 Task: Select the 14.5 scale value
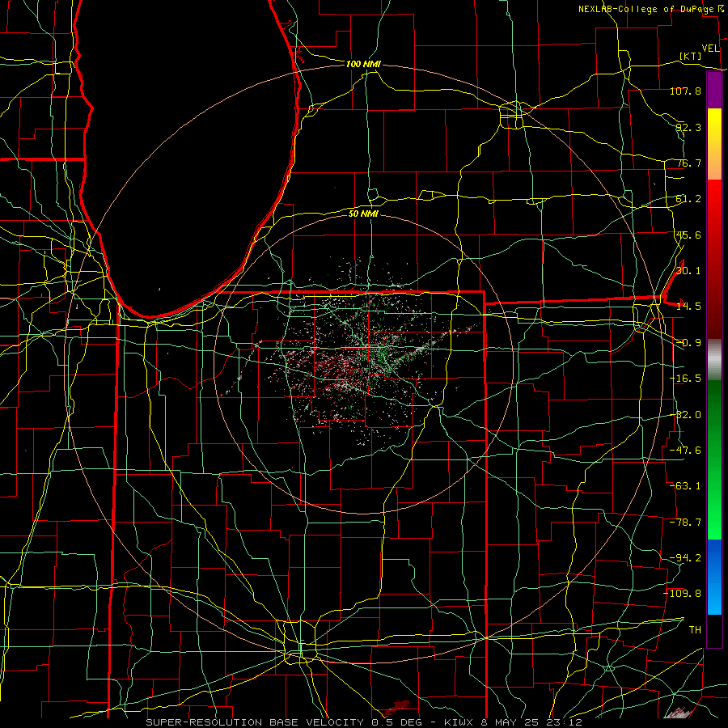(x=688, y=307)
